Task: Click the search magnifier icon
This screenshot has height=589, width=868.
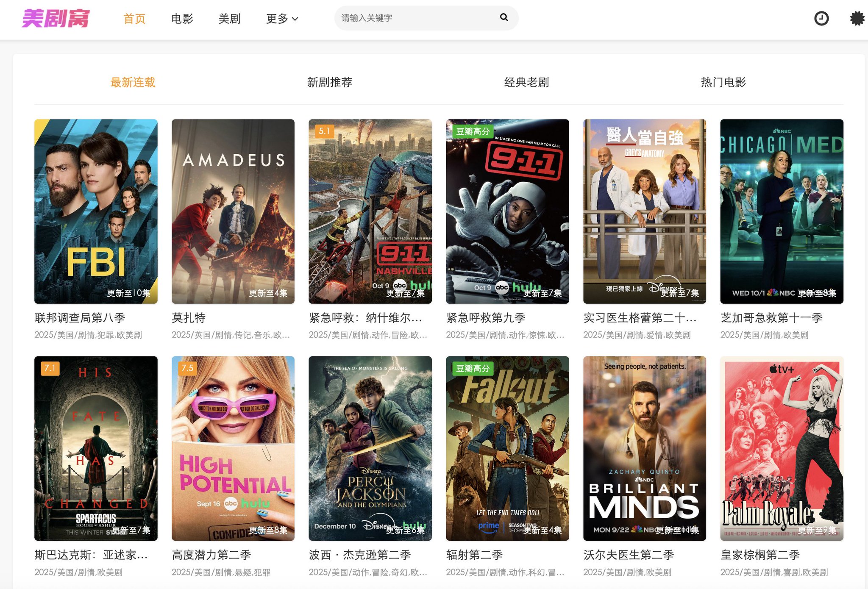Action: click(x=504, y=17)
